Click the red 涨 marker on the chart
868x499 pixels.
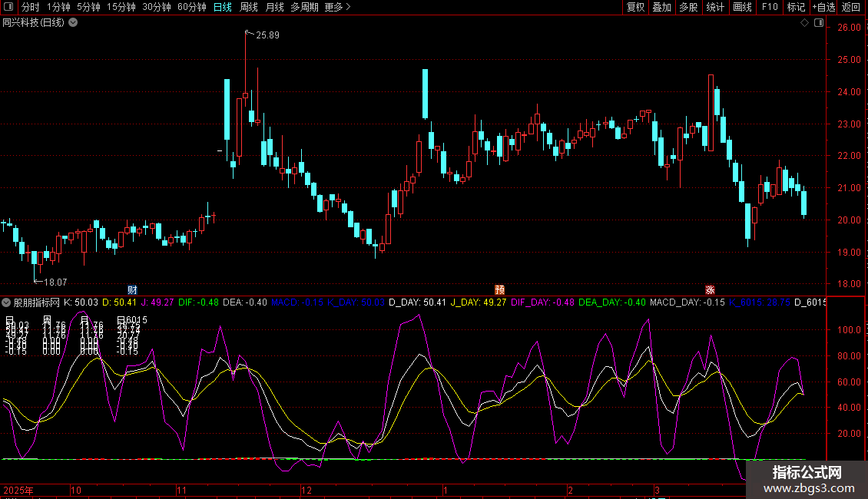[x=710, y=290]
